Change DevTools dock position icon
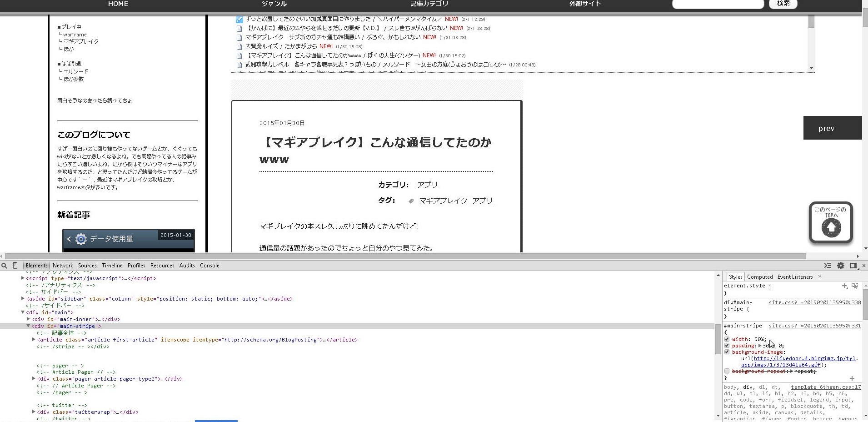Screen dimensions: 868x422 [x=853, y=266]
